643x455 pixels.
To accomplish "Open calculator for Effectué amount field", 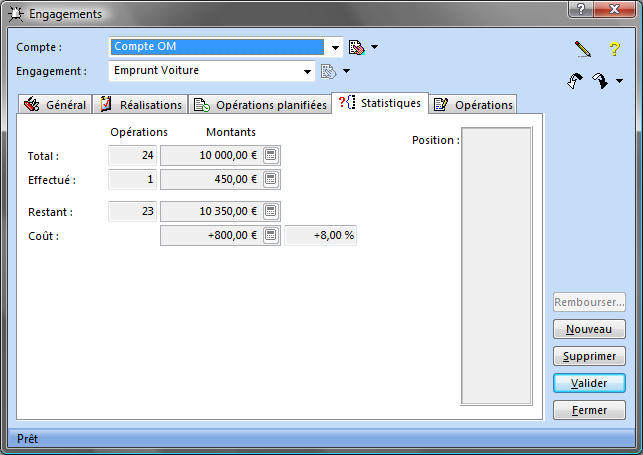I will 271,179.
